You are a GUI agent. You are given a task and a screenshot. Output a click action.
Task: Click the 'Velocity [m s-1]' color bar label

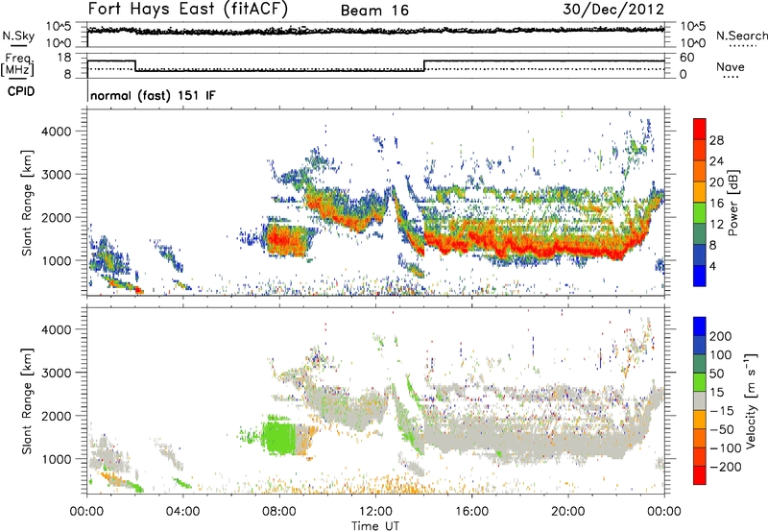tap(750, 400)
